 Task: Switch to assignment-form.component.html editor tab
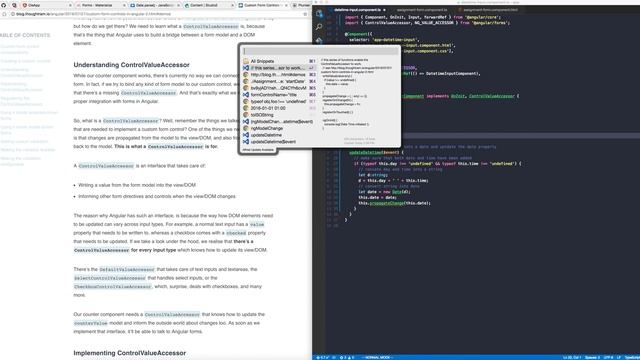tap(490, 10)
